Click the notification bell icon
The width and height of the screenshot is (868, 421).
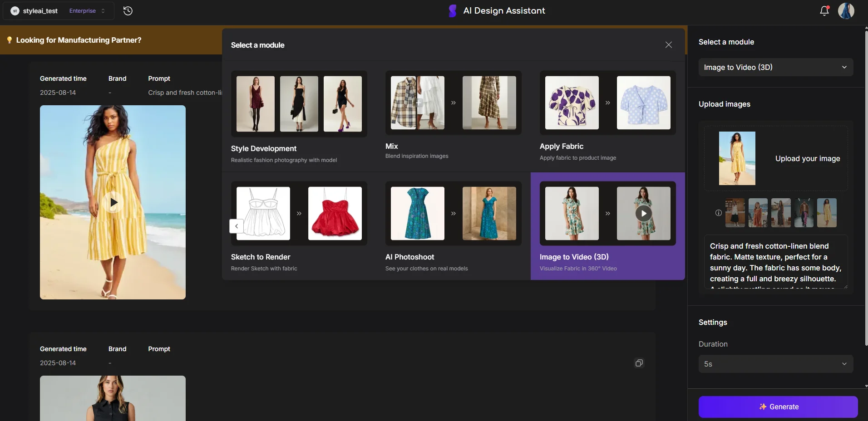click(x=824, y=11)
